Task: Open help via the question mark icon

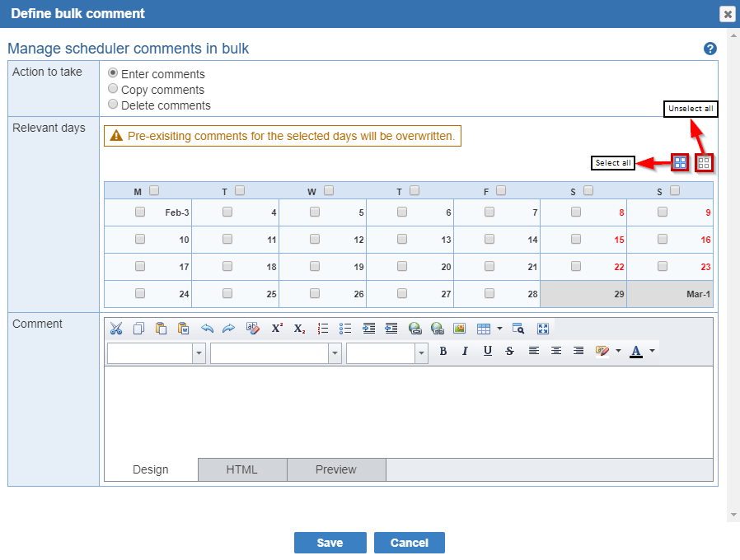Action: click(x=710, y=49)
